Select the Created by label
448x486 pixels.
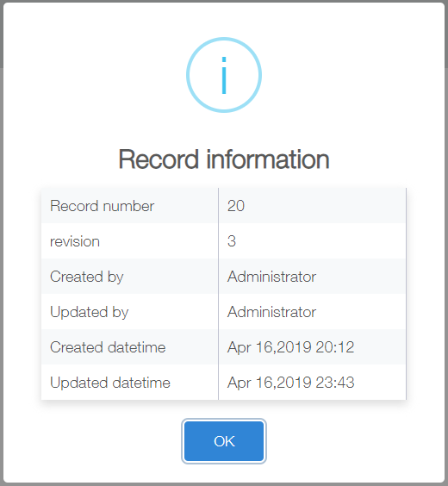[x=87, y=277]
